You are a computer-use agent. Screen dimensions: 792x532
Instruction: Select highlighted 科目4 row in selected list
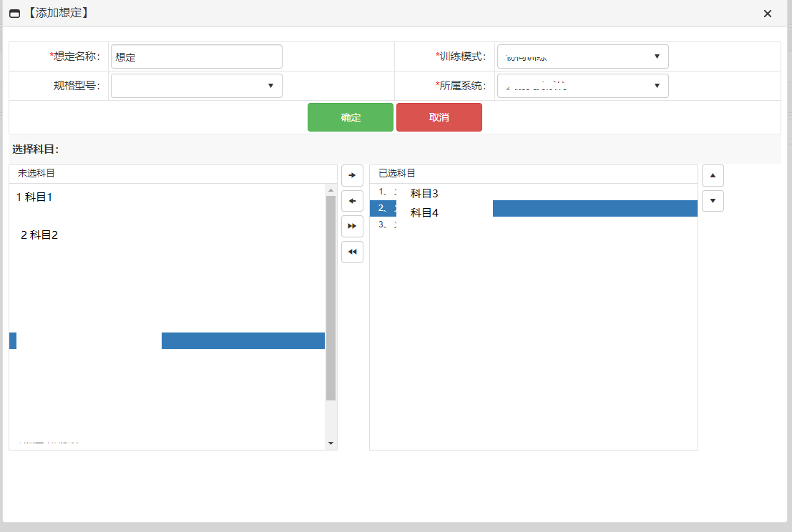point(424,212)
